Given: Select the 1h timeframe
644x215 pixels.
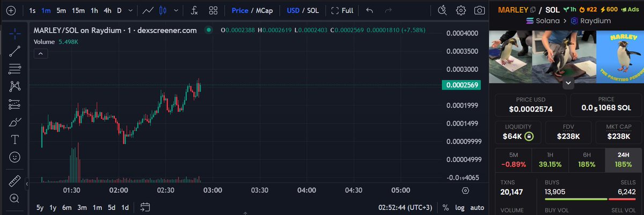Looking at the screenshot, I should point(94,10).
